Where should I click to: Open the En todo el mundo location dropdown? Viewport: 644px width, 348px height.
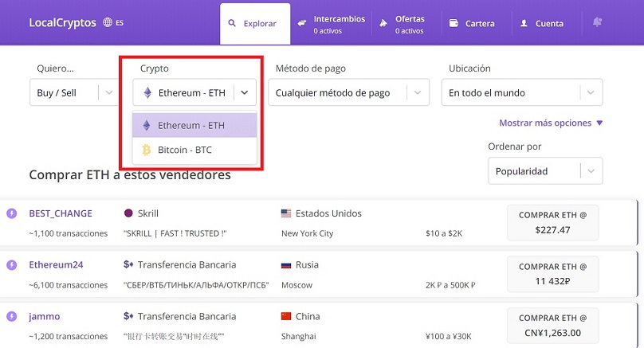coord(522,92)
